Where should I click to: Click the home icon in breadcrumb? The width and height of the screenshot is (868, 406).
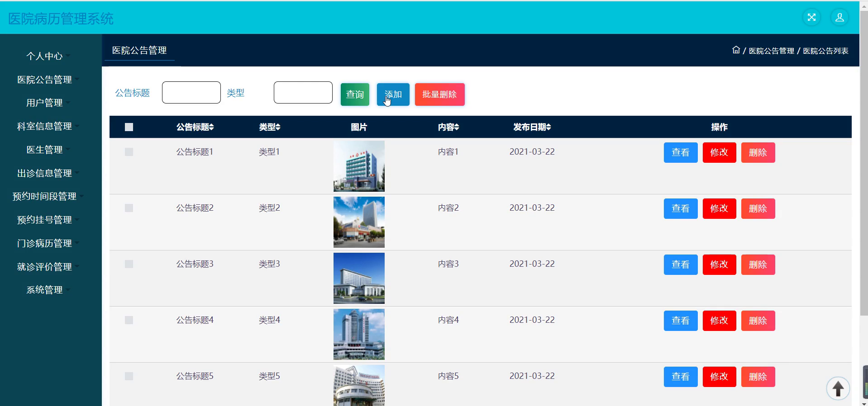click(x=736, y=50)
